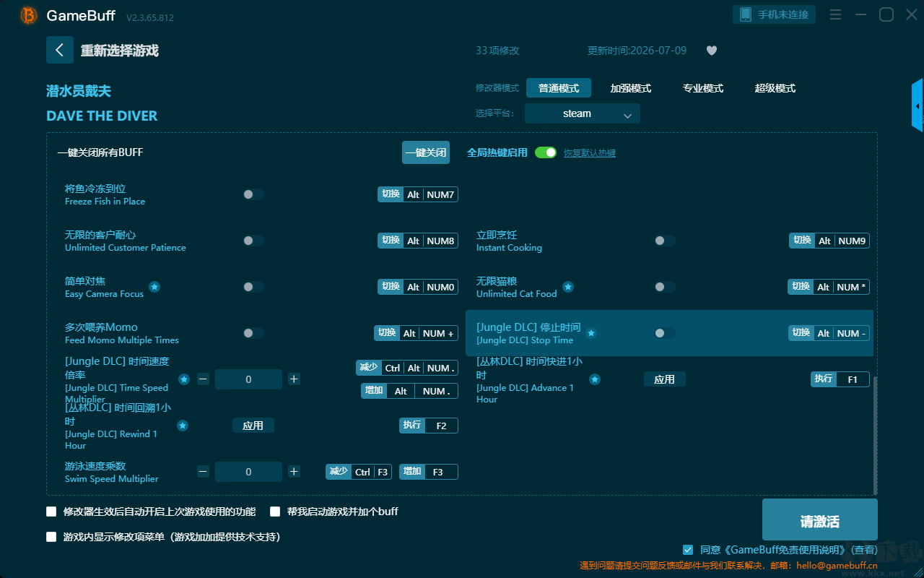This screenshot has width=924, height=578.
Task: Apply Jungle DLC Advance 1 Hour
Action: tap(664, 379)
